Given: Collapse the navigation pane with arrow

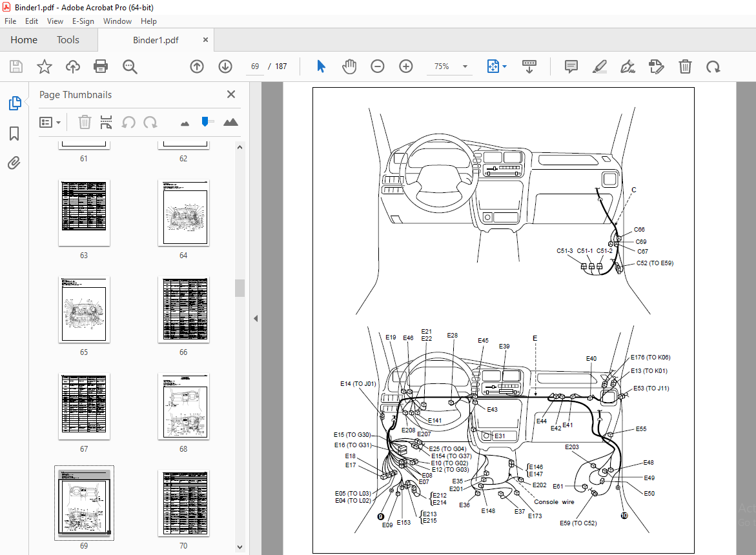Looking at the screenshot, I should [x=256, y=318].
